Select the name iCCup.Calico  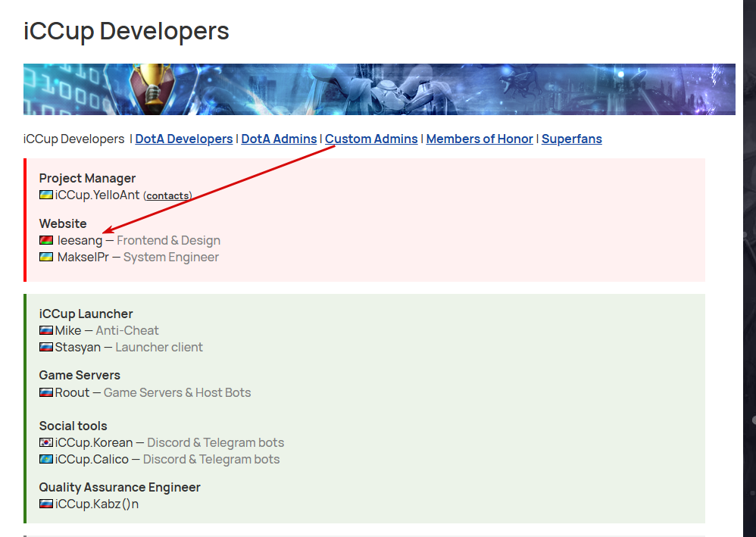[x=92, y=459]
